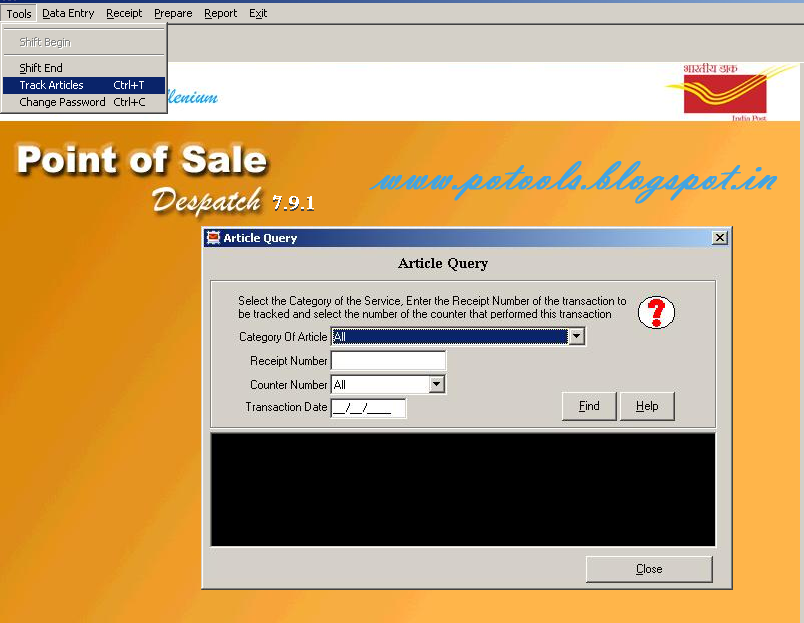Click the Article Query title bar icon

coord(213,238)
